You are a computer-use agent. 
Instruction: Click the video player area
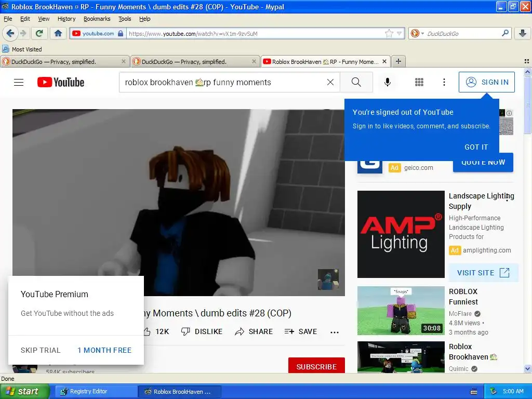pyautogui.click(x=179, y=202)
